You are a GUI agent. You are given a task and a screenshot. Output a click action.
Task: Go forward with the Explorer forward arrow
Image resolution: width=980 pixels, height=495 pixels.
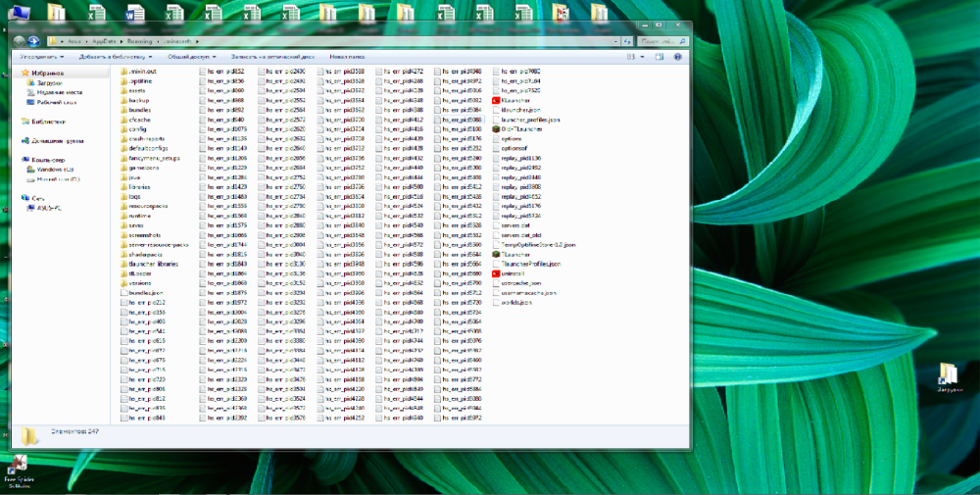coord(33,41)
